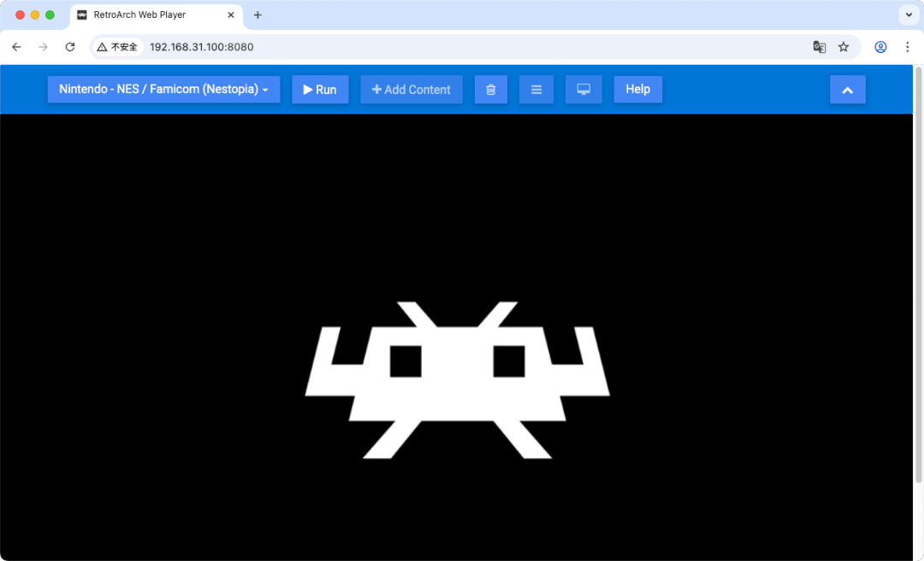924x561 pixels.
Task: Click the trash can icon to clear content
Action: pyautogui.click(x=490, y=89)
